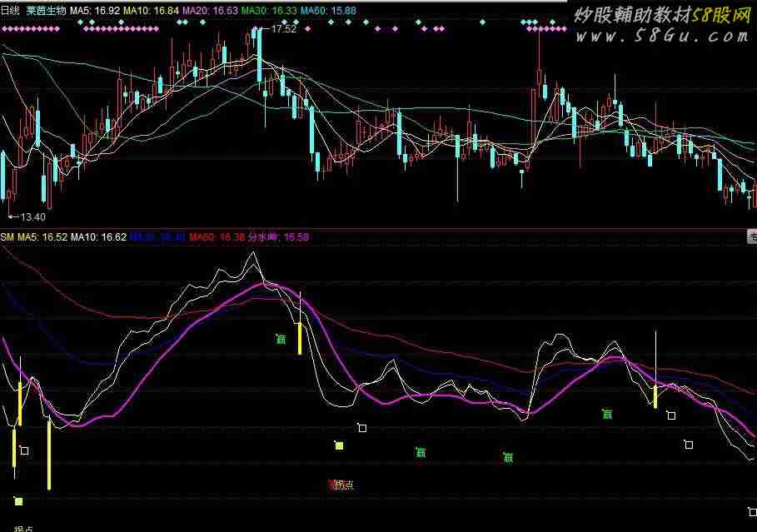Click the red 拐点 marker in center
This screenshot has width=757, height=532.
coord(341,485)
